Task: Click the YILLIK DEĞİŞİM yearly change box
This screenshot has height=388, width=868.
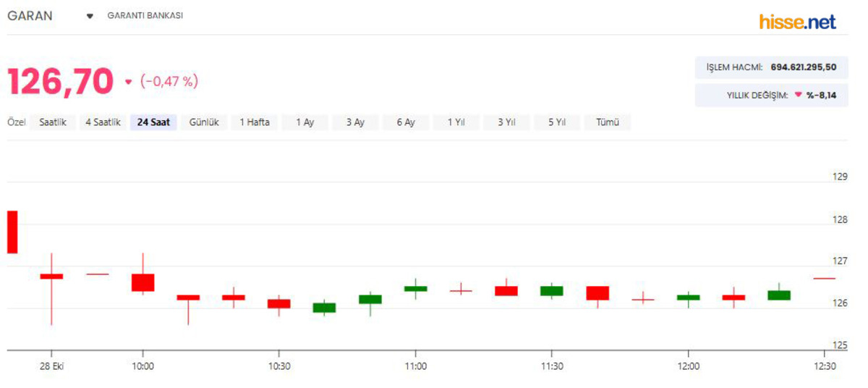Action: coord(772,95)
